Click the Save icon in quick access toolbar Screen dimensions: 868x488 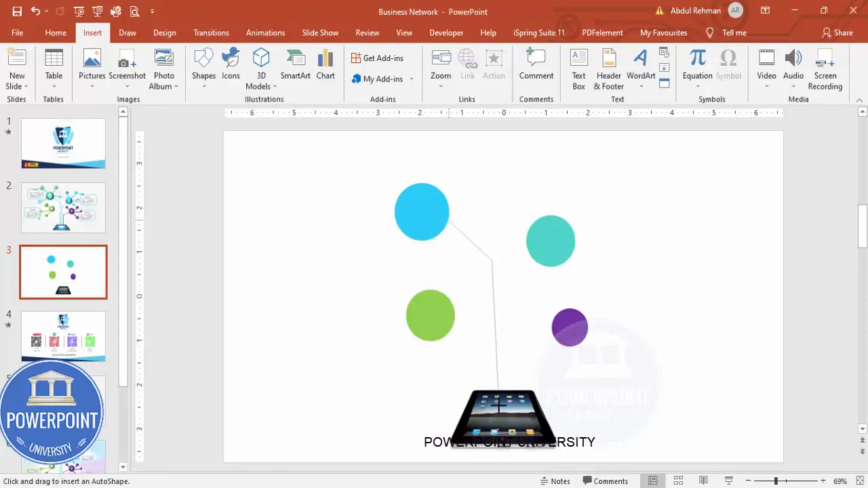point(17,12)
